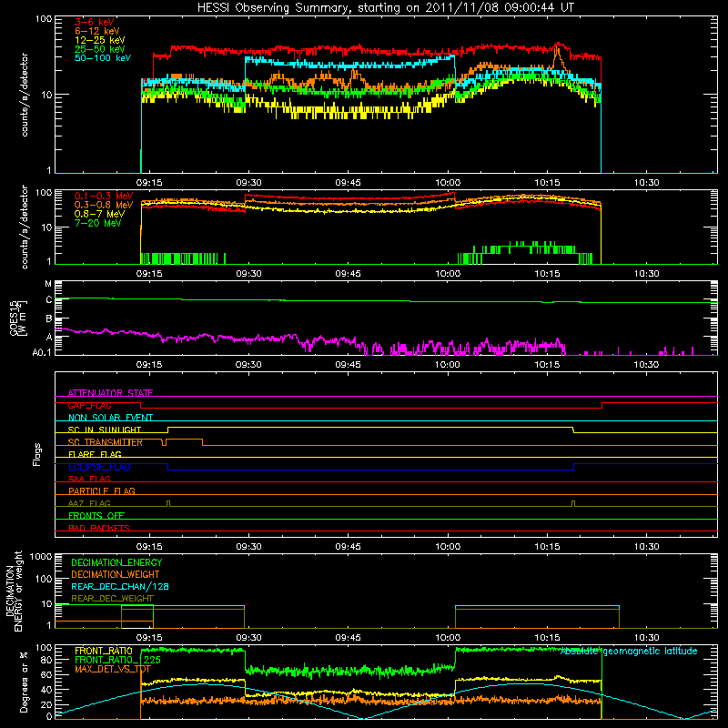
Task: Click the 0.8-7 MeV legend label
Action: pos(100,214)
